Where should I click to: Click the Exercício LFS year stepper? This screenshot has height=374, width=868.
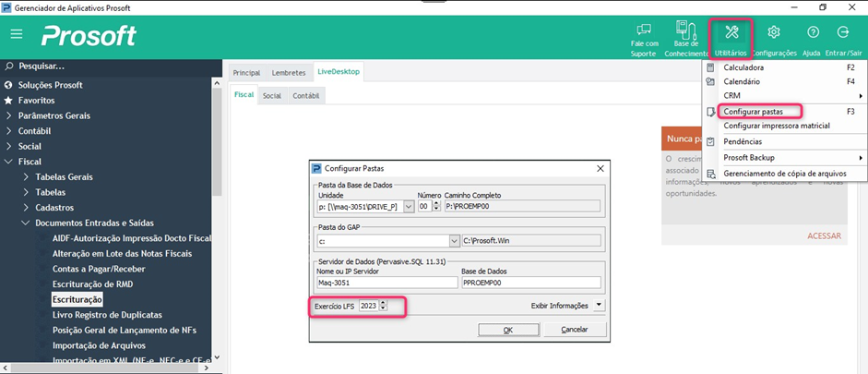(x=384, y=306)
